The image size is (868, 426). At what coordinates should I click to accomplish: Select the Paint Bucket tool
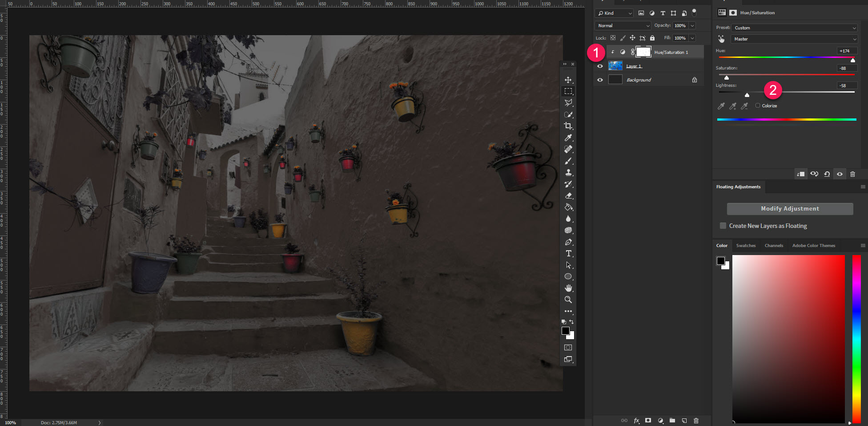point(568,207)
